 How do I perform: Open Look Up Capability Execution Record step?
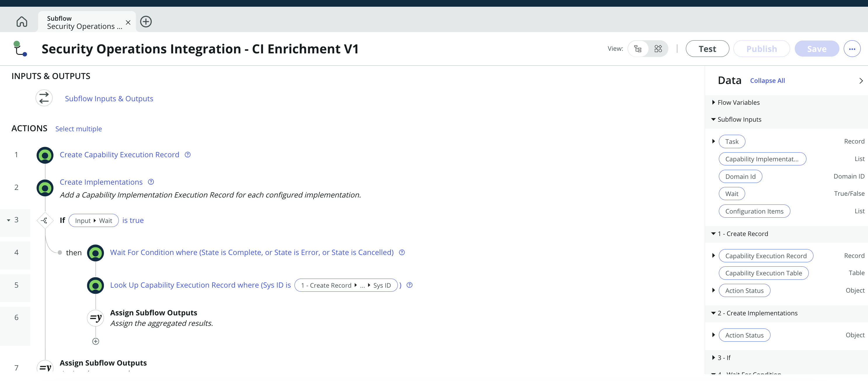click(x=200, y=285)
